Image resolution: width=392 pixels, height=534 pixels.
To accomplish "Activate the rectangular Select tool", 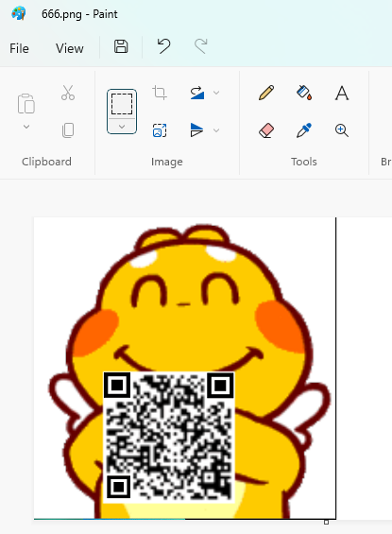I will 122,104.
